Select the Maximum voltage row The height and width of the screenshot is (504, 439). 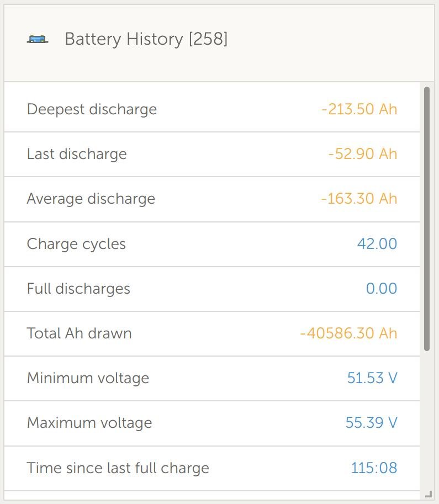point(211,423)
